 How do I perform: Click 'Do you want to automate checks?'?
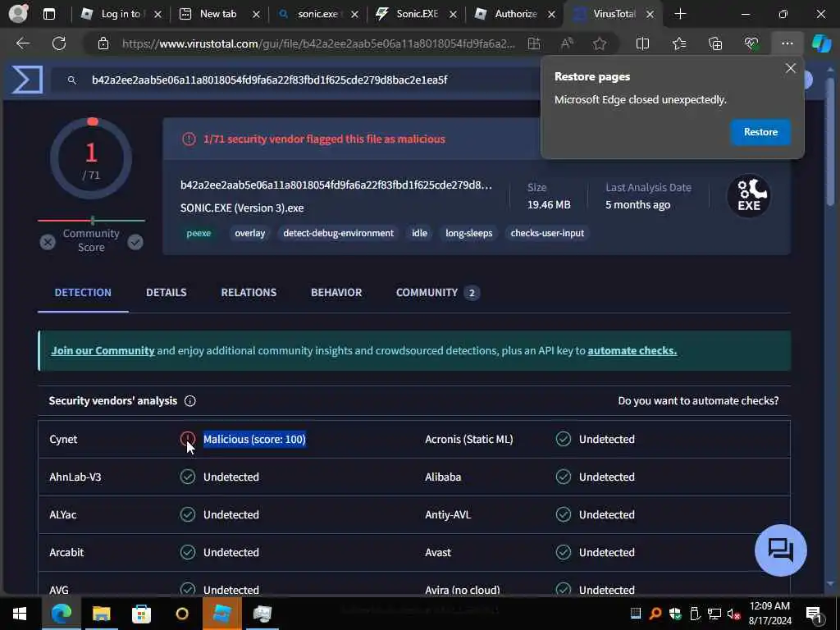pyautogui.click(x=698, y=400)
